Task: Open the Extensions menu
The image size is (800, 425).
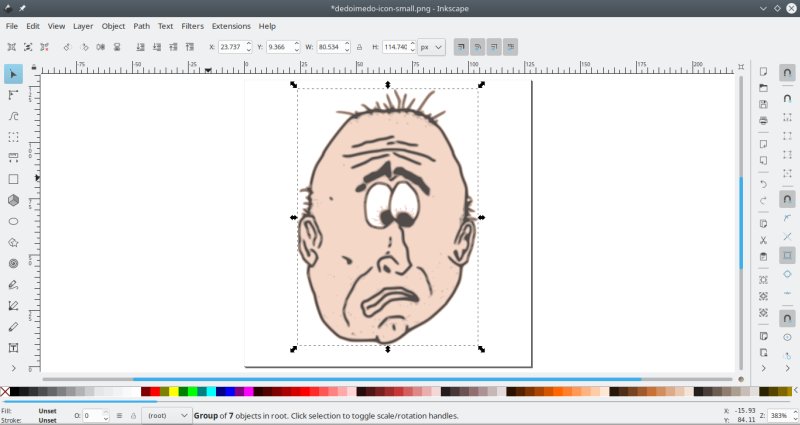Action: click(x=231, y=26)
